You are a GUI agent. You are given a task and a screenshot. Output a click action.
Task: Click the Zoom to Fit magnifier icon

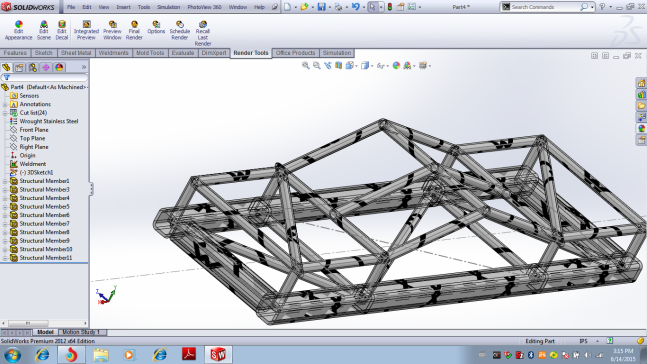pos(306,65)
